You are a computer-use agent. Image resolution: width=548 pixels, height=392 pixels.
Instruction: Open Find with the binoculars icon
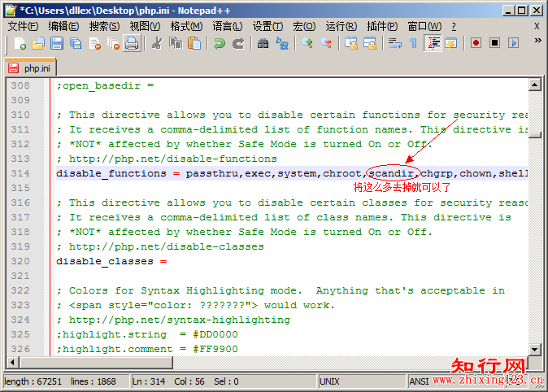click(263, 43)
